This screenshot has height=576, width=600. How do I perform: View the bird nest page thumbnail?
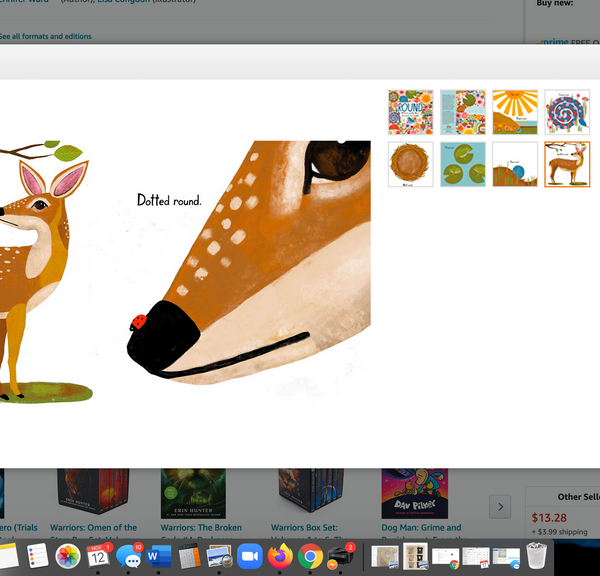(x=411, y=164)
